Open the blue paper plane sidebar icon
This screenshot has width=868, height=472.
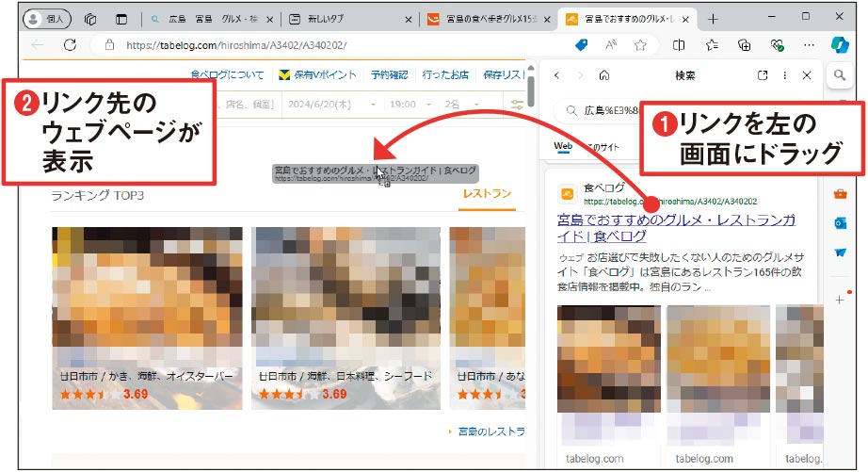click(x=841, y=252)
